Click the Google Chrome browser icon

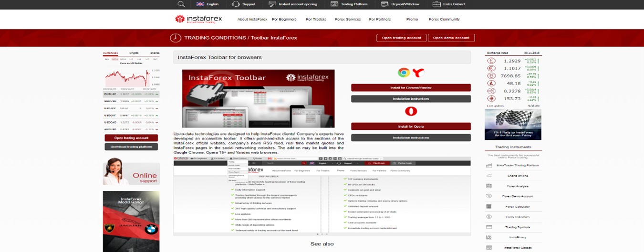[x=404, y=73]
